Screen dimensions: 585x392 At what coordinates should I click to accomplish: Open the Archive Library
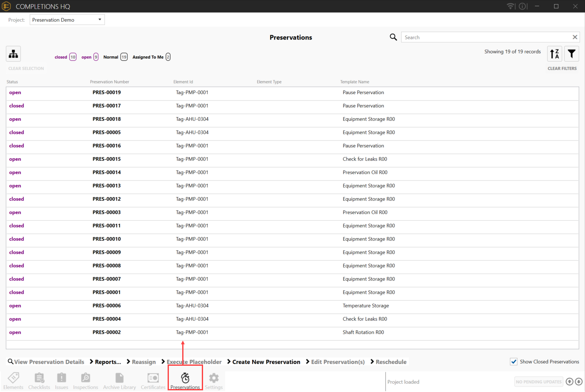(x=120, y=381)
